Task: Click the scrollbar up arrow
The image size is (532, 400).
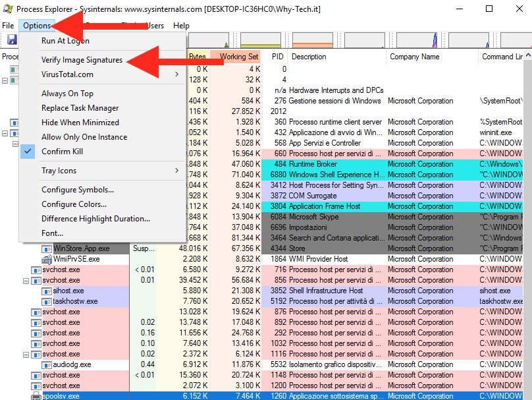Action: click(x=528, y=55)
